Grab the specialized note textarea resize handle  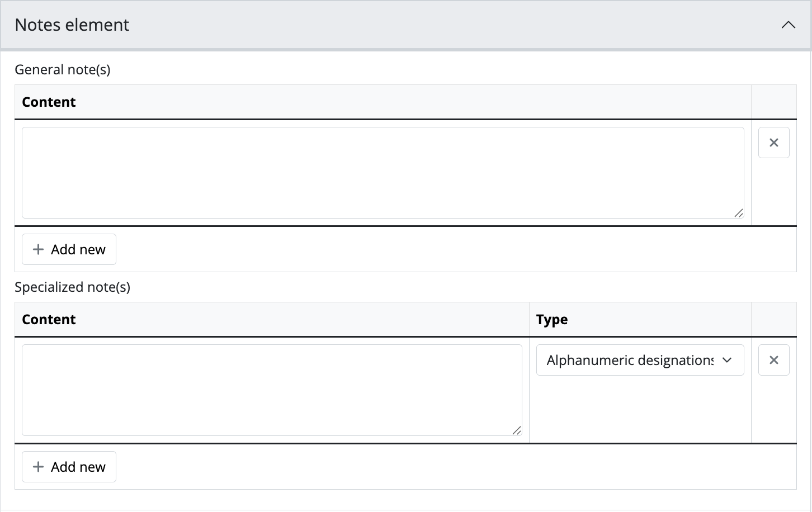(x=517, y=430)
